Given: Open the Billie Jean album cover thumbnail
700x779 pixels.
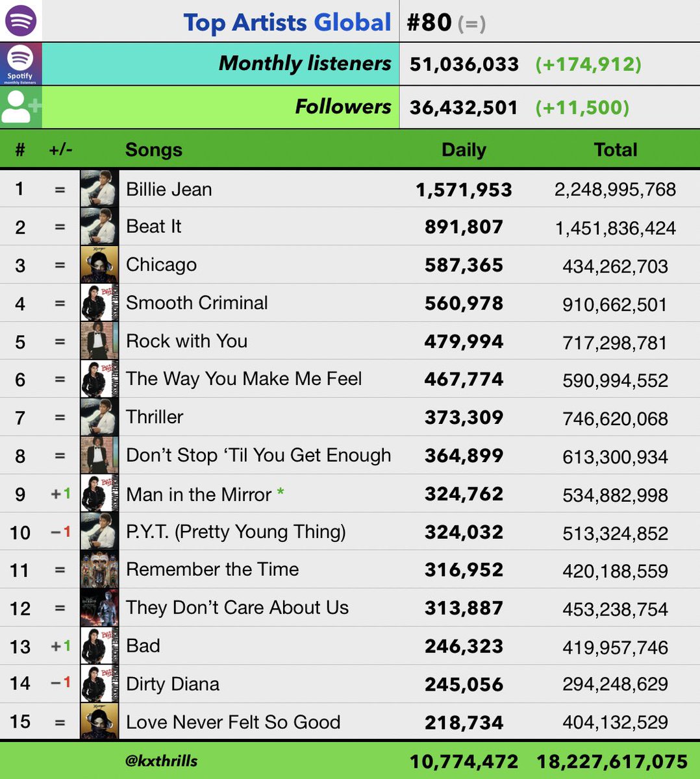Looking at the screenshot, I should (x=99, y=189).
